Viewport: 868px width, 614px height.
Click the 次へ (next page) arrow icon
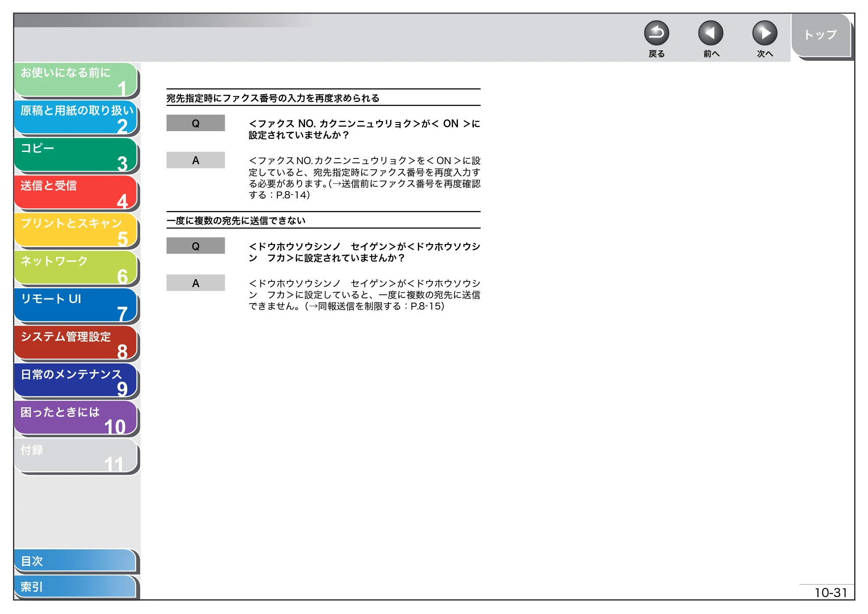pyautogui.click(x=764, y=33)
